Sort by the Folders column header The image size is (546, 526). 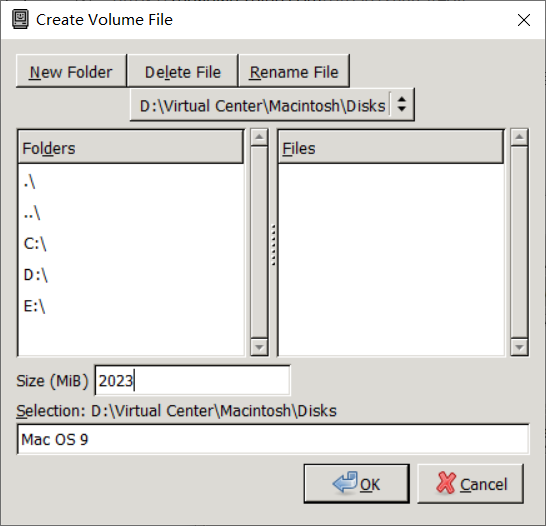click(131, 147)
